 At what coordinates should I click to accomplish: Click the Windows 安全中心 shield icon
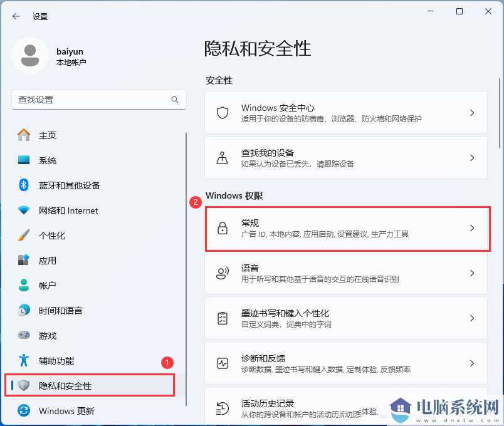[x=222, y=113]
